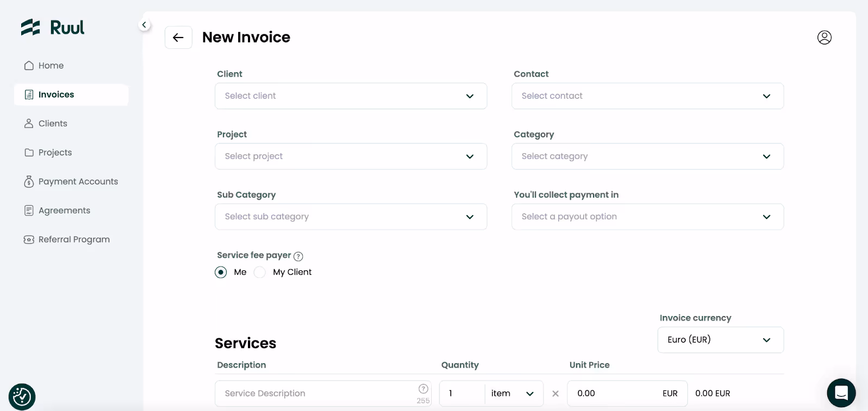Image resolution: width=868 pixels, height=411 pixels.
Task: Click the Service fee payer help icon
Action: tap(298, 256)
